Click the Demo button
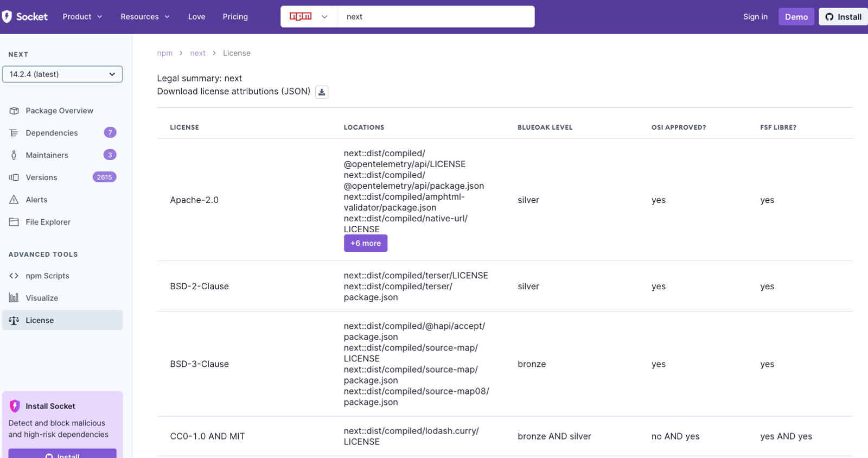Image resolution: width=868 pixels, height=458 pixels. coord(796,17)
